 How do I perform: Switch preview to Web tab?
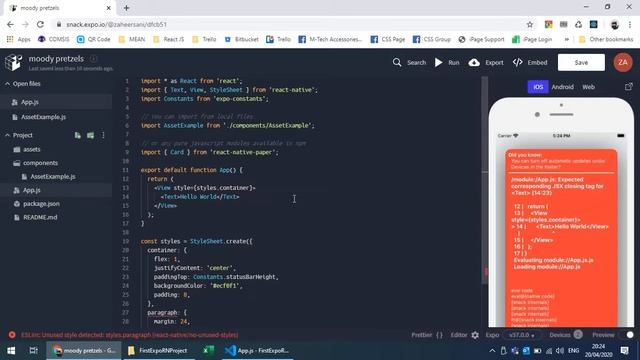[588, 87]
